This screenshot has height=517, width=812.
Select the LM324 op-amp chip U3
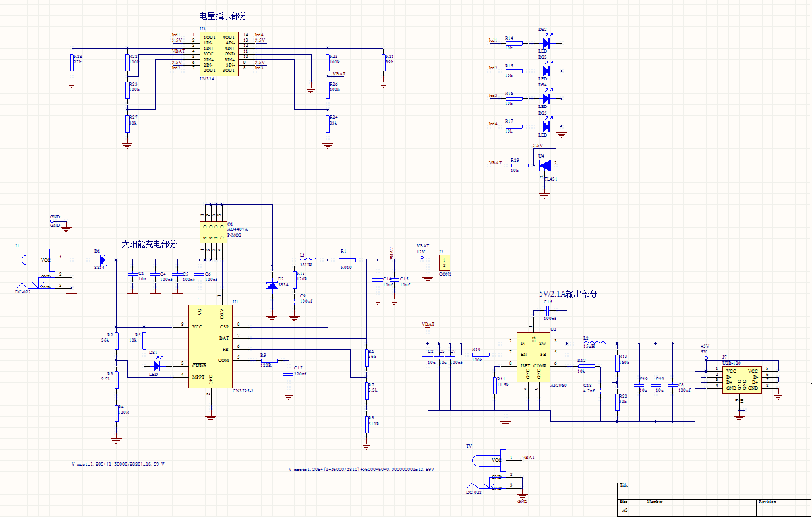219,54
